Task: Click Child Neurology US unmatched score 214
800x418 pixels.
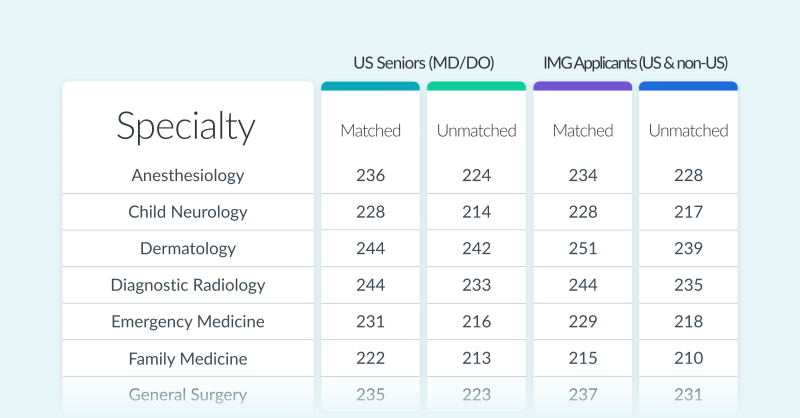Action: 476,212
